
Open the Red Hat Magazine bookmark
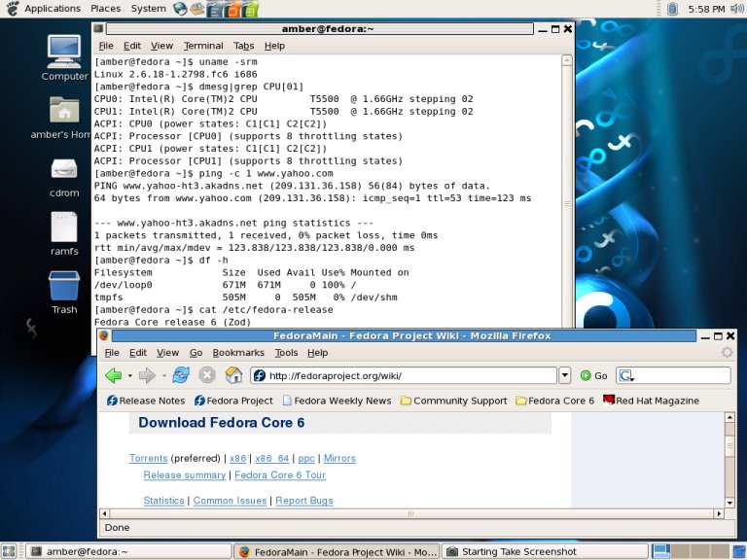tap(651, 401)
